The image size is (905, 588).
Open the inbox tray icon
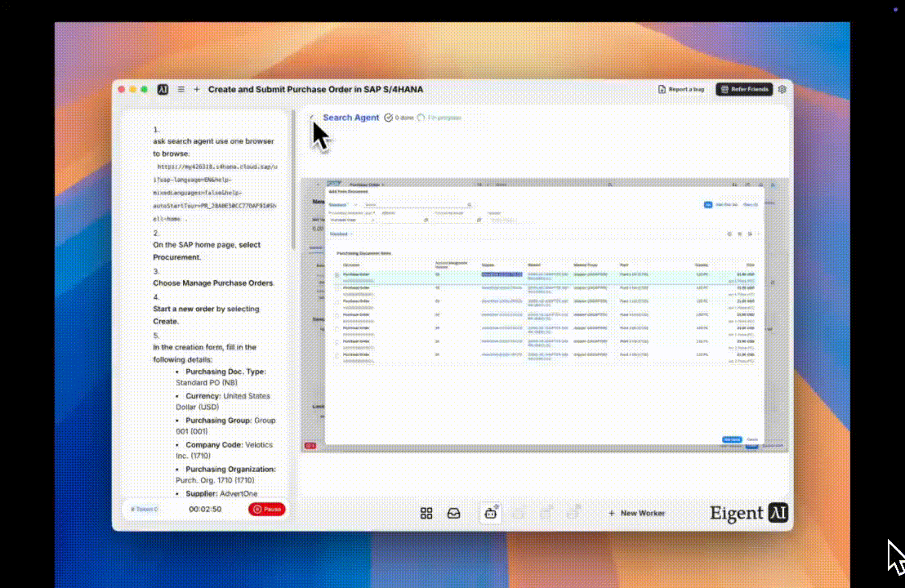pyautogui.click(x=453, y=513)
